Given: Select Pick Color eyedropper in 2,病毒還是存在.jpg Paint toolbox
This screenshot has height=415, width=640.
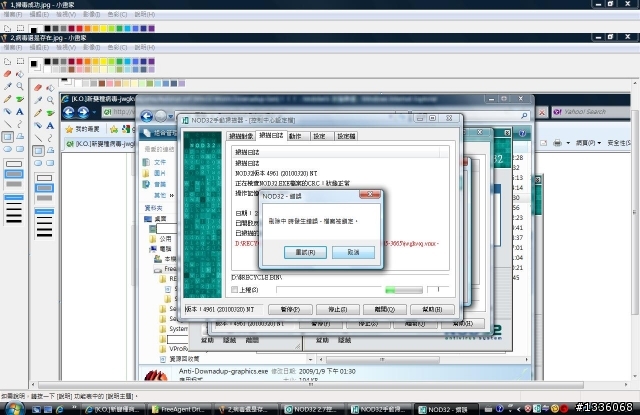Looking at the screenshot, I should click(7, 86).
